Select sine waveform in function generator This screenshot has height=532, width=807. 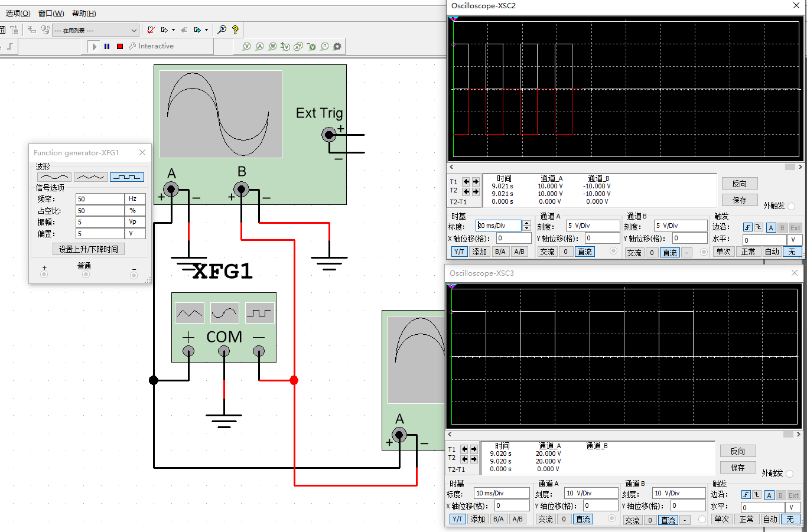tap(54, 177)
